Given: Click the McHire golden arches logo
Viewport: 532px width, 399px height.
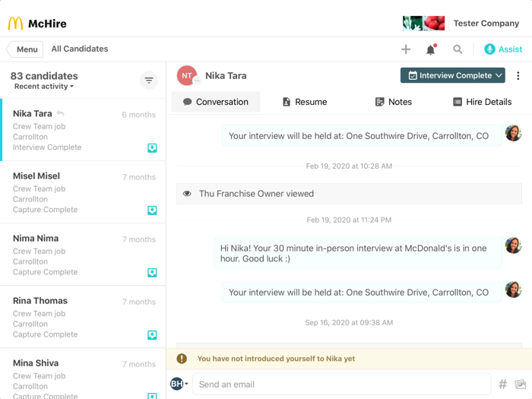Looking at the screenshot, I should tap(15, 24).
